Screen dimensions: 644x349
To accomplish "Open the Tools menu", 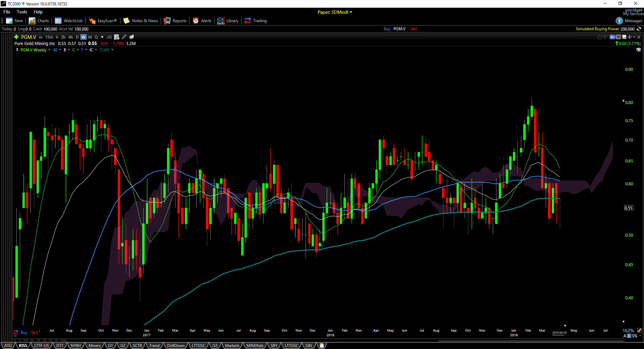I will (22, 12).
